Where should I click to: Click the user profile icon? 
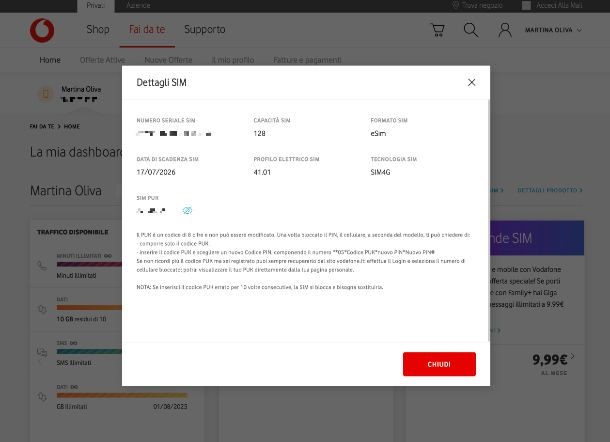pos(505,30)
